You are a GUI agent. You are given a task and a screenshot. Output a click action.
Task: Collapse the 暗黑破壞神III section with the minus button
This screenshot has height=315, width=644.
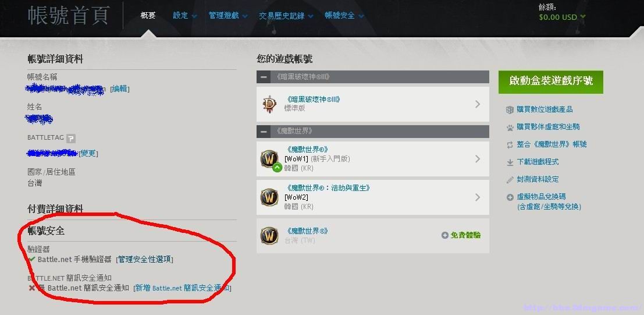(264, 77)
